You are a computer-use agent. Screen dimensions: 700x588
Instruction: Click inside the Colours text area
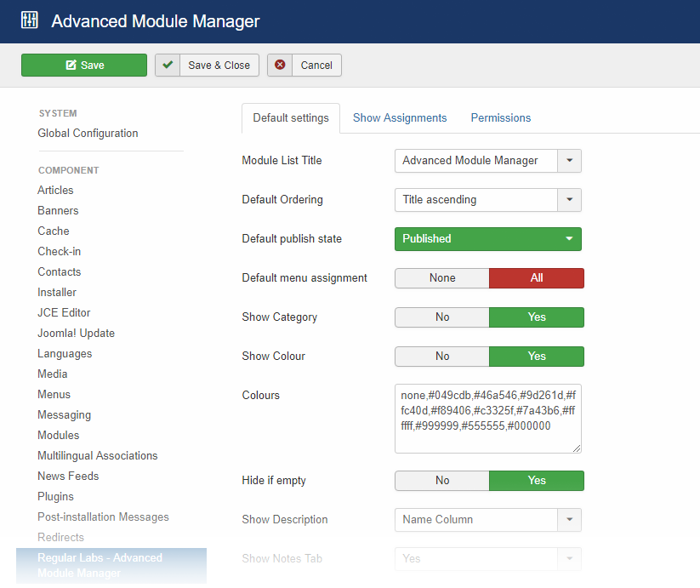tap(487, 418)
